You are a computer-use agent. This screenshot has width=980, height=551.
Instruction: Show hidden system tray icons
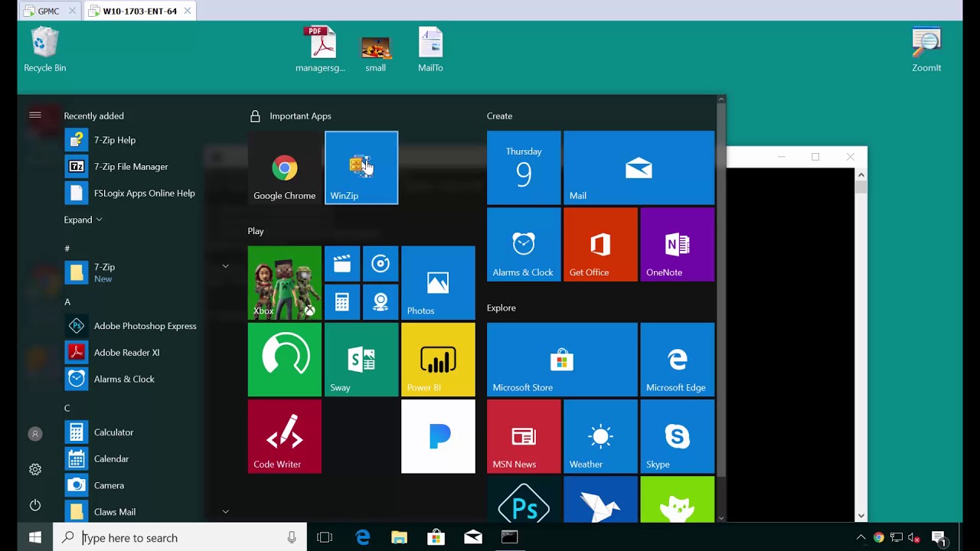[x=861, y=538]
